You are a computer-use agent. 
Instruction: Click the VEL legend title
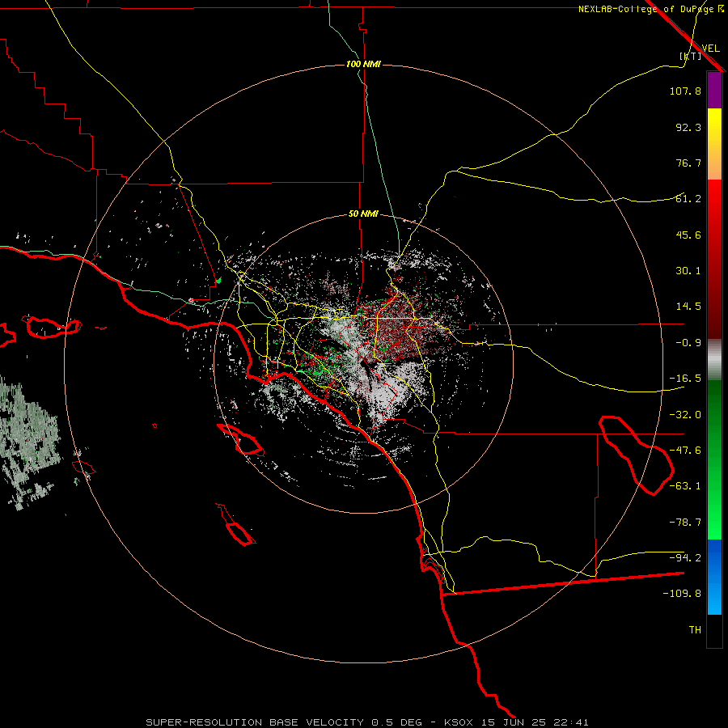(710, 49)
